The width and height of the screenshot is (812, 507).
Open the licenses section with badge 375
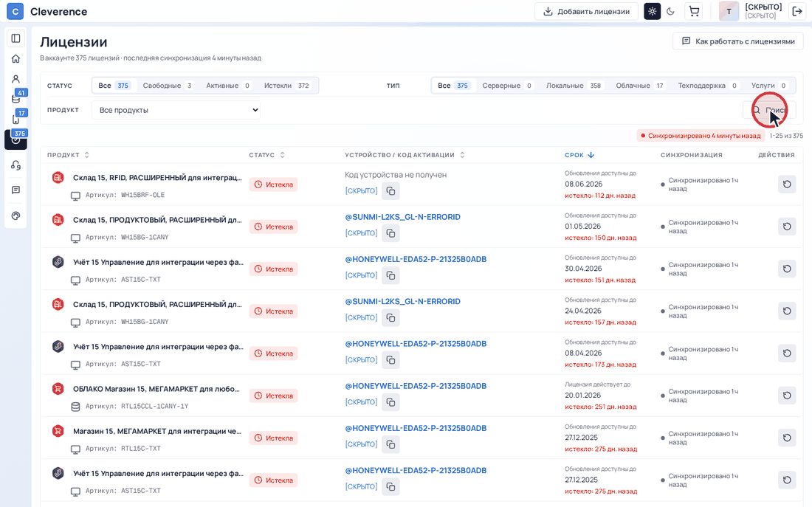(16, 139)
